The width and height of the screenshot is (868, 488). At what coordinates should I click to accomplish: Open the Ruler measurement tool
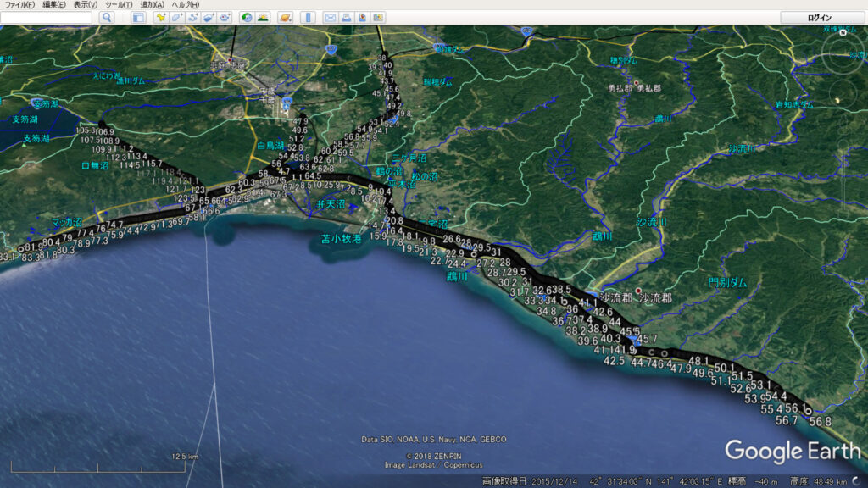(x=308, y=17)
